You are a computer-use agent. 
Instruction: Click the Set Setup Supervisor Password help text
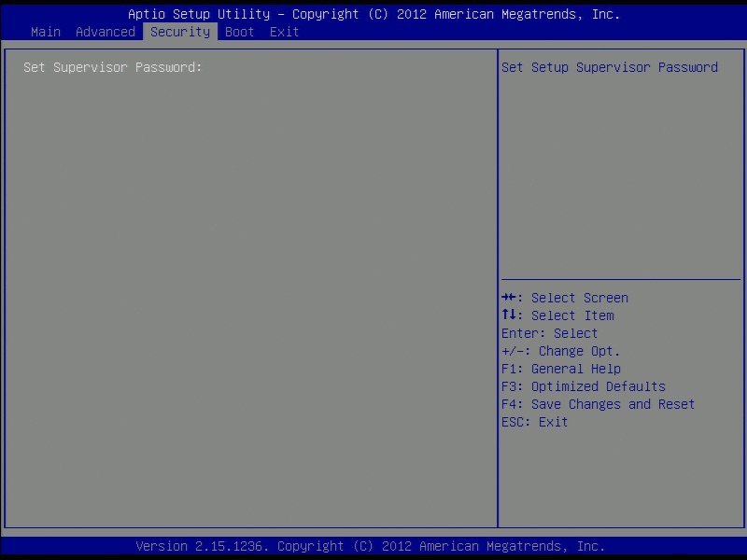coord(610,67)
